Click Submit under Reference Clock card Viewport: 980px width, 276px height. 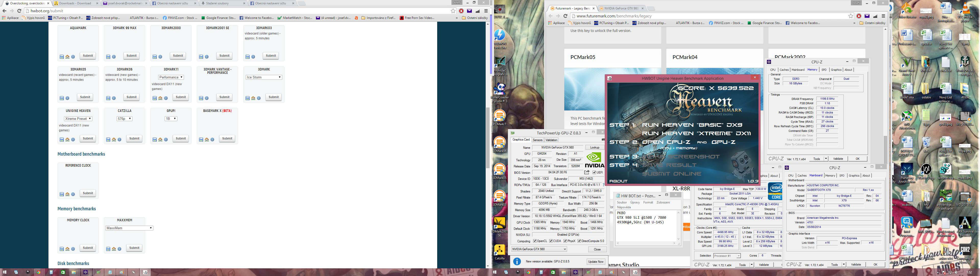pyautogui.click(x=88, y=193)
